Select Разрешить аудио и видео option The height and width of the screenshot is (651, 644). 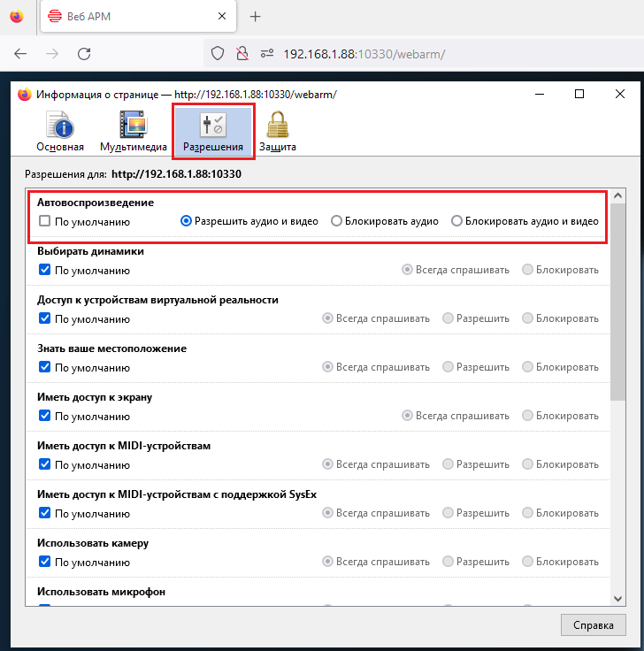(186, 221)
